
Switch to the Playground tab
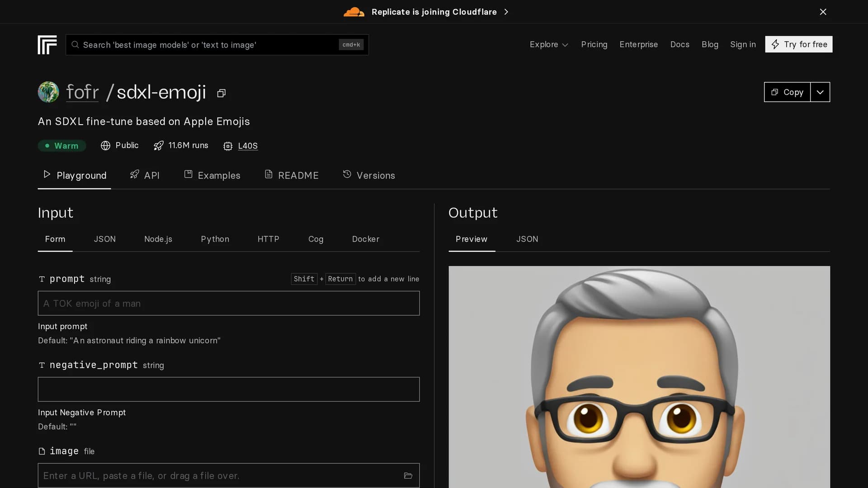tap(75, 175)
